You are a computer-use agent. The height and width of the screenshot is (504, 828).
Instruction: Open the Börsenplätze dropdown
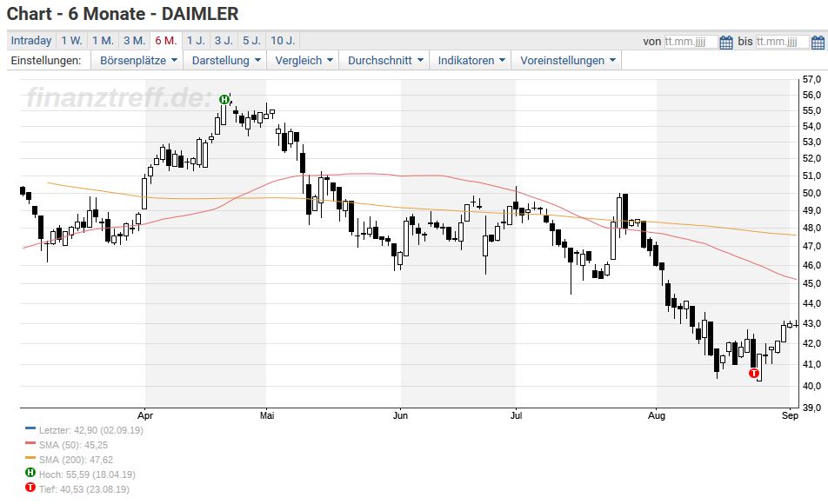(137, 60)
